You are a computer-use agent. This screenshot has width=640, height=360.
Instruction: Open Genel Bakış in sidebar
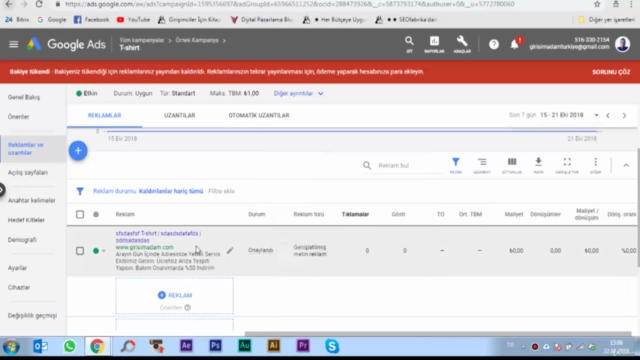point(24,97)
